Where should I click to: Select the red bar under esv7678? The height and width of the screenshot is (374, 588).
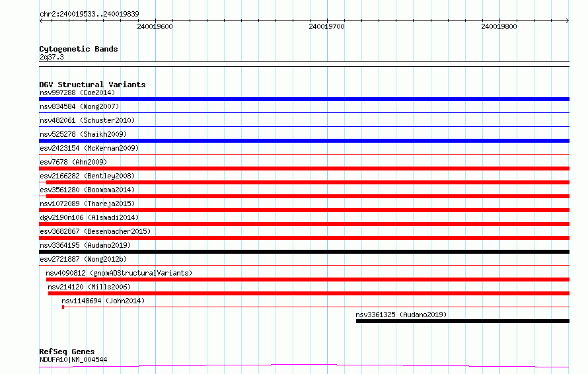[x=304, y=168]
